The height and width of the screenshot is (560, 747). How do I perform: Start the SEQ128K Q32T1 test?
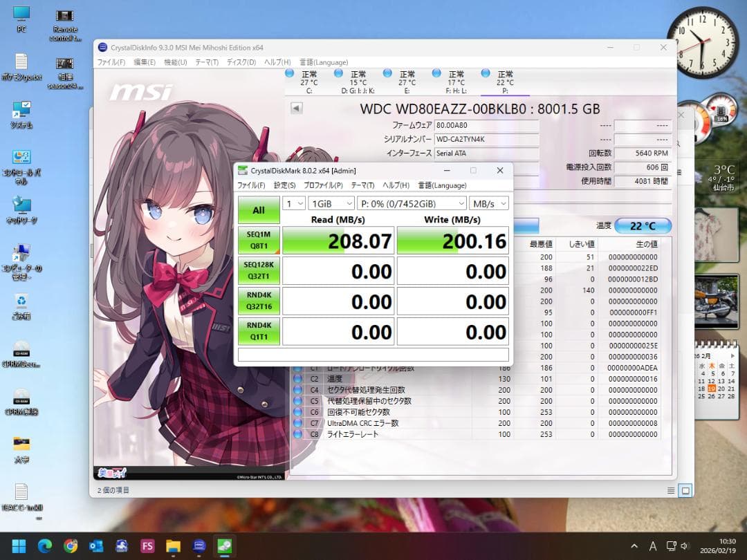point(259,270)
